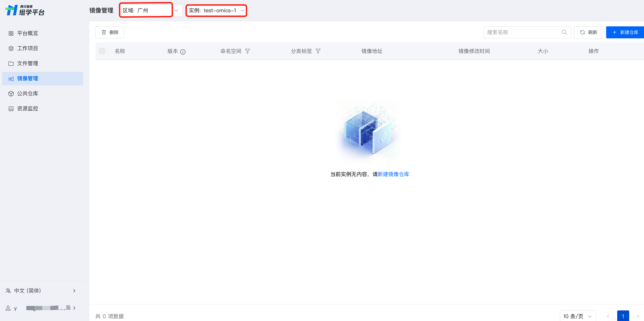The height and width of the screenshot is (321, 644).
Task: Click the 分类标签 filter icon
Action: (x=318, y=51)
